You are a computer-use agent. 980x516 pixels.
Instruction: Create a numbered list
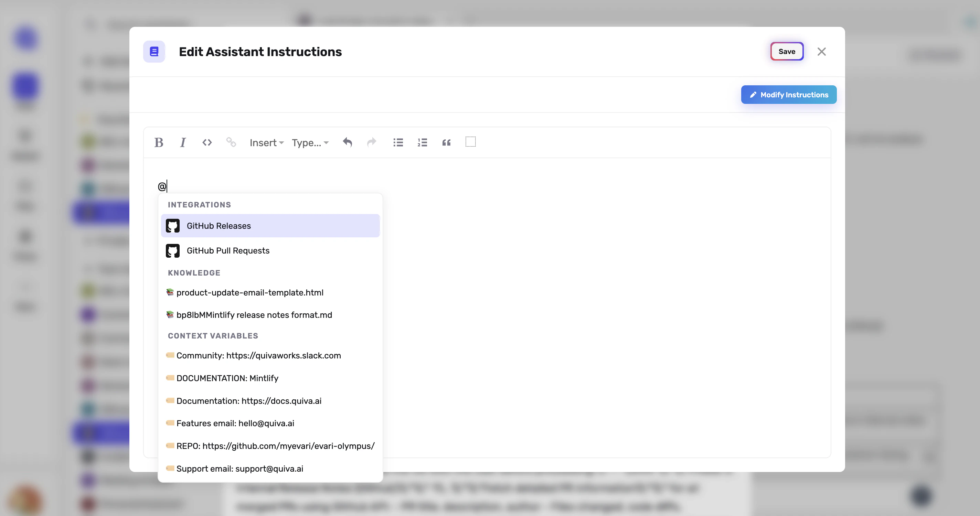422,142
